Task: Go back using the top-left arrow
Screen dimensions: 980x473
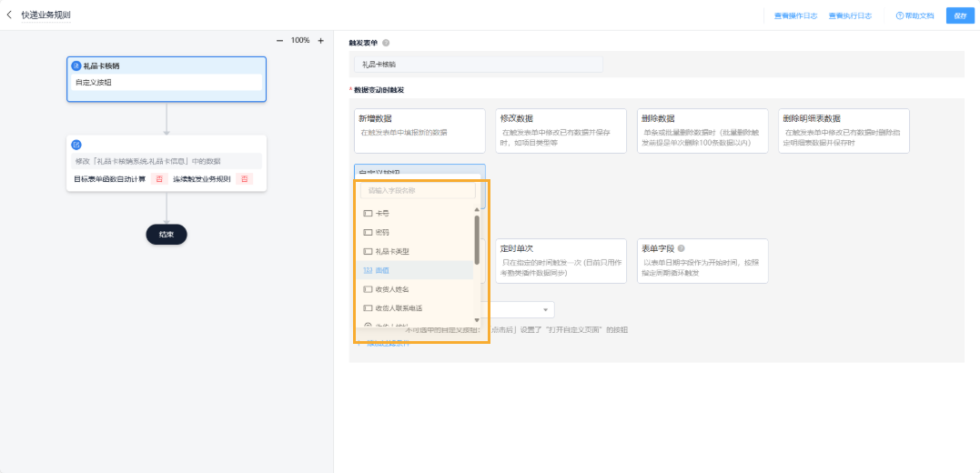Action: coord(9,15)
